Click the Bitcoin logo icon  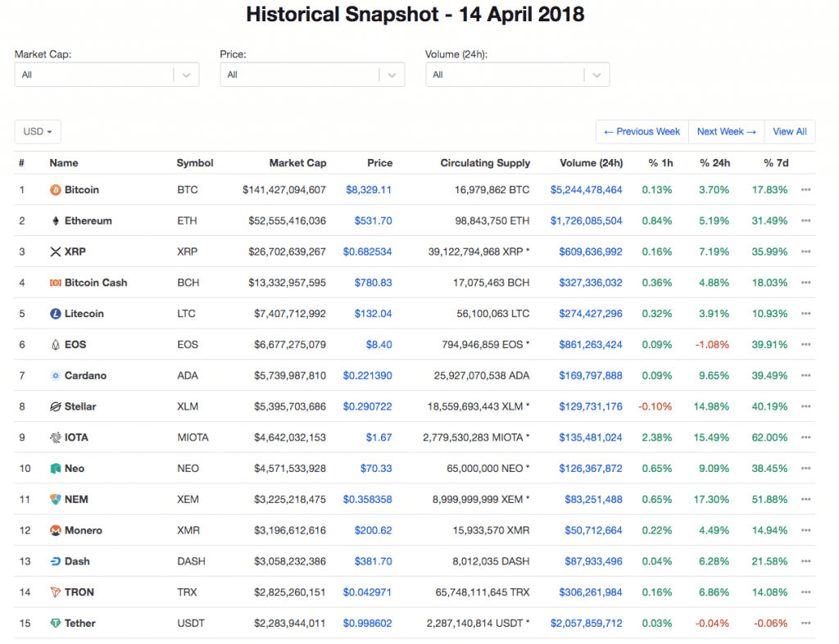pos(56,190)
